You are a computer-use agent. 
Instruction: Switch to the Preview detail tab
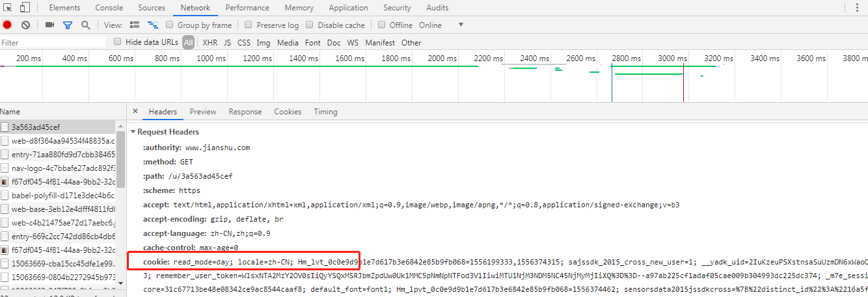tap(203, 112)
